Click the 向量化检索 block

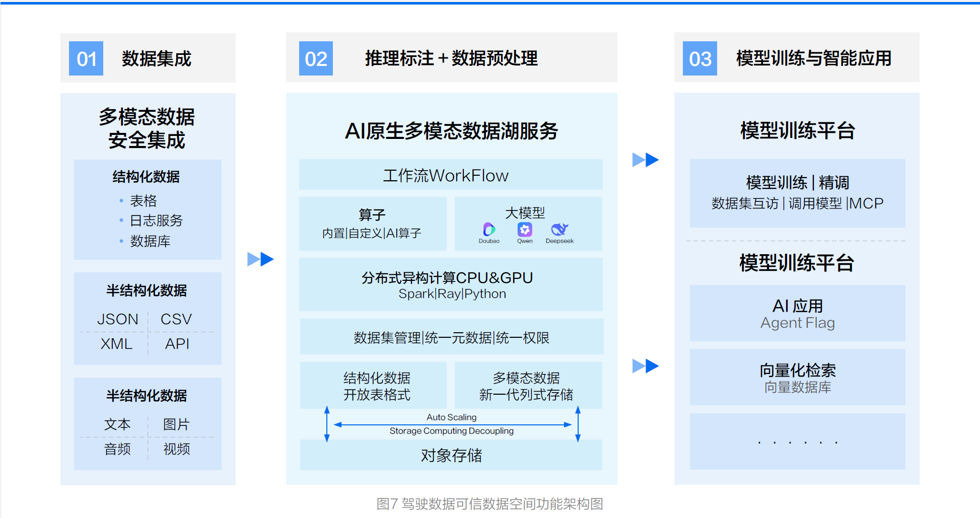click(x=797, y=378)
